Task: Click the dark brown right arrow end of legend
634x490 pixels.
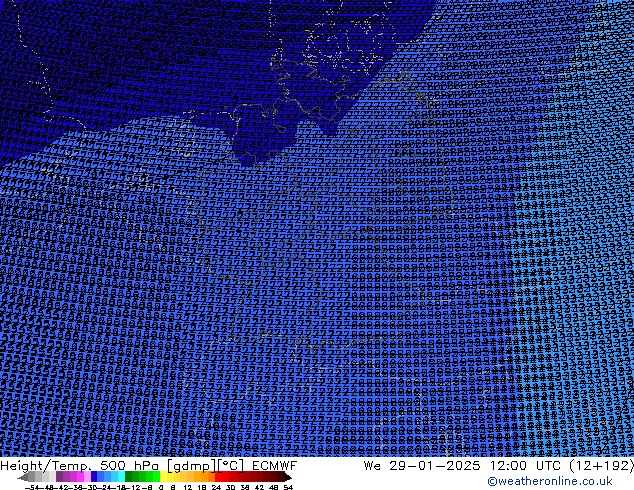Action: [x=287, y=477]
